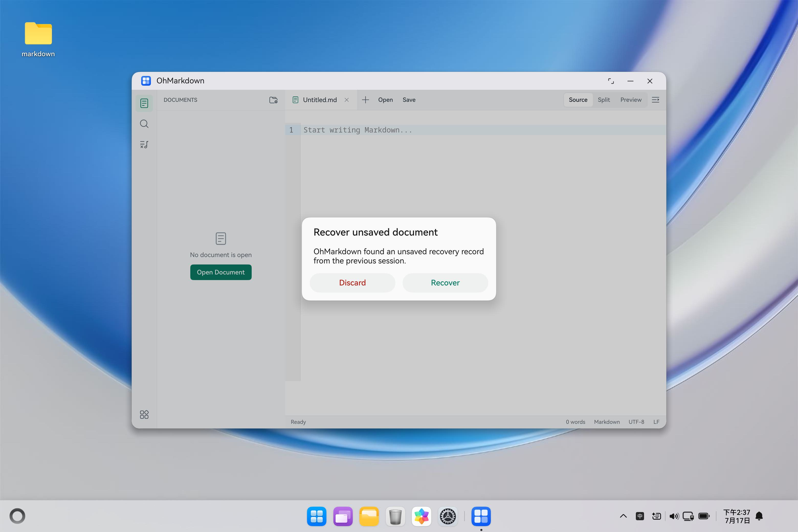Image resolution: width=798 pixels, height=532 pixels.
Task: Open the Settings gear in dock
Action: click(448, 516)
